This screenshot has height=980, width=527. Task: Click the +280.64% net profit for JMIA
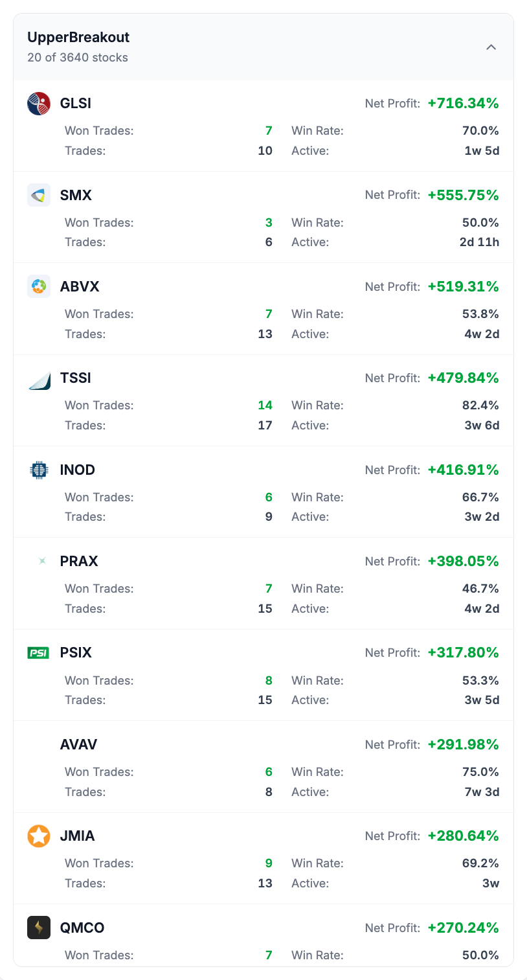464,836
